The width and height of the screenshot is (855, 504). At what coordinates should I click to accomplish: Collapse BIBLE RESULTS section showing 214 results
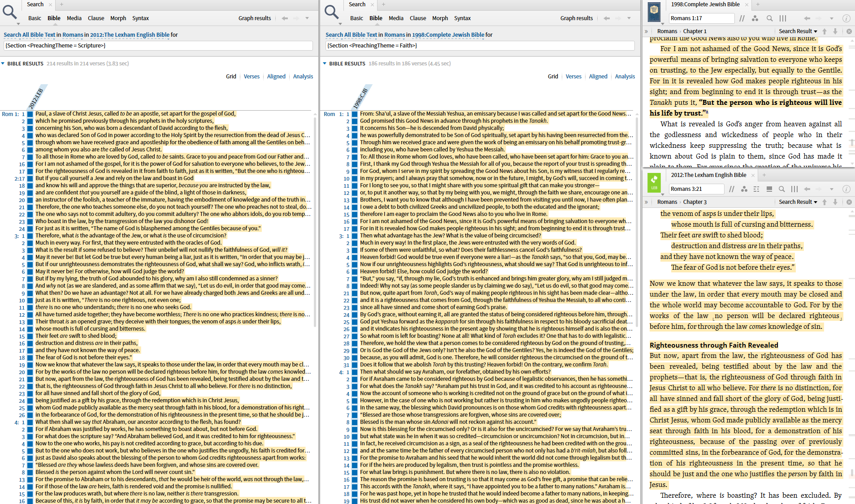coord(3,64)
